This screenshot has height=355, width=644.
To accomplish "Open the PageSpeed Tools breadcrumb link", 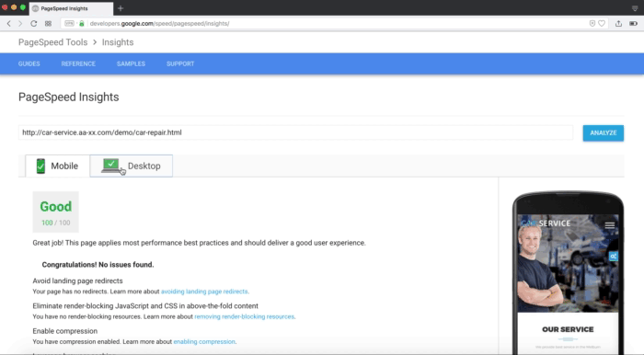I will pyautogui.click(x=53, y=42).
